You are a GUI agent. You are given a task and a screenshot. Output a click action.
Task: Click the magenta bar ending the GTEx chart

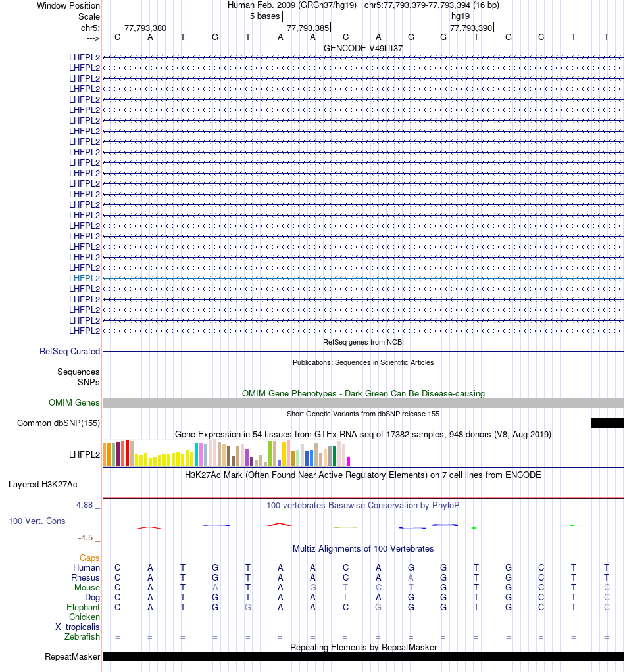point(349,462)
